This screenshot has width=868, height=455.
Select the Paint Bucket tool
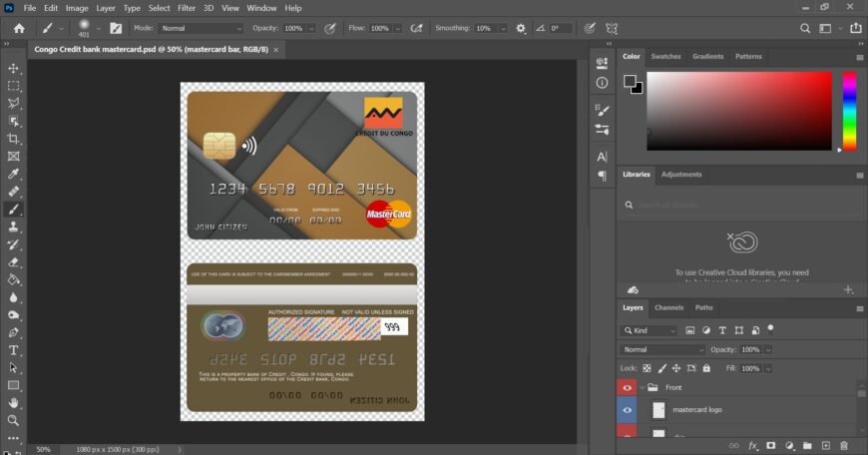coord(13,279)
